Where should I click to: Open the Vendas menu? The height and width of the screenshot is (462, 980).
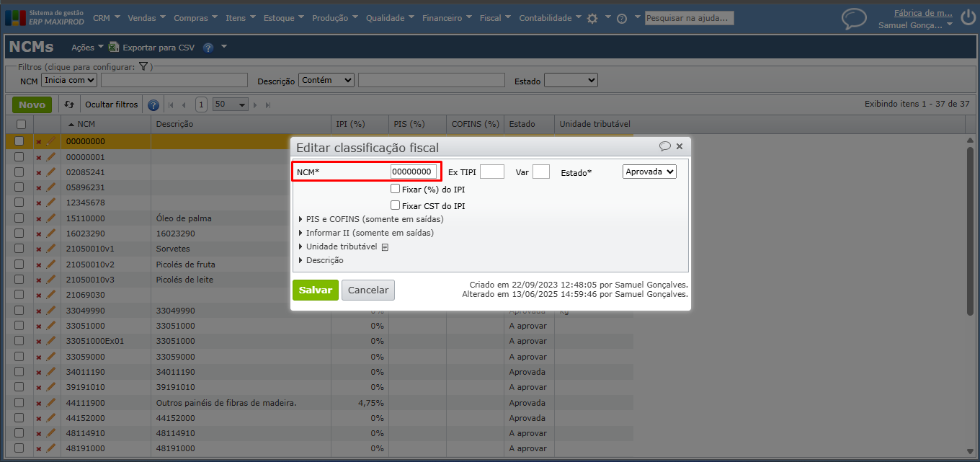coord(147,18)
